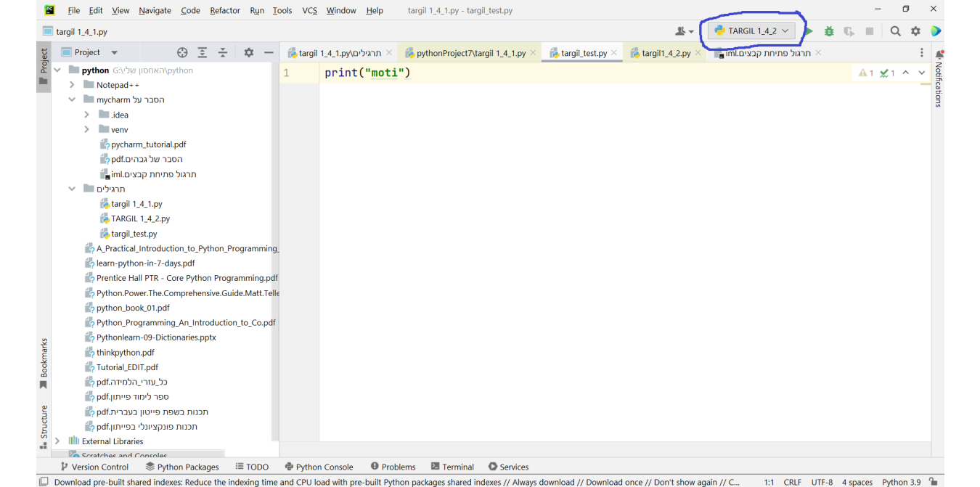Image resolution: width=980 pixels, height=487 pixels.
Task: Expand the Notepad++ folder
Action: (72, 85)
